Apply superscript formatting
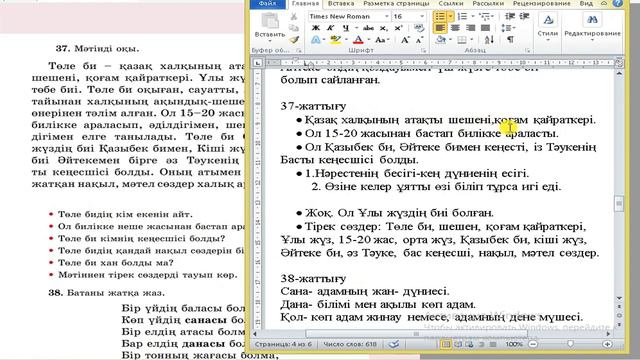 (398, 28)
